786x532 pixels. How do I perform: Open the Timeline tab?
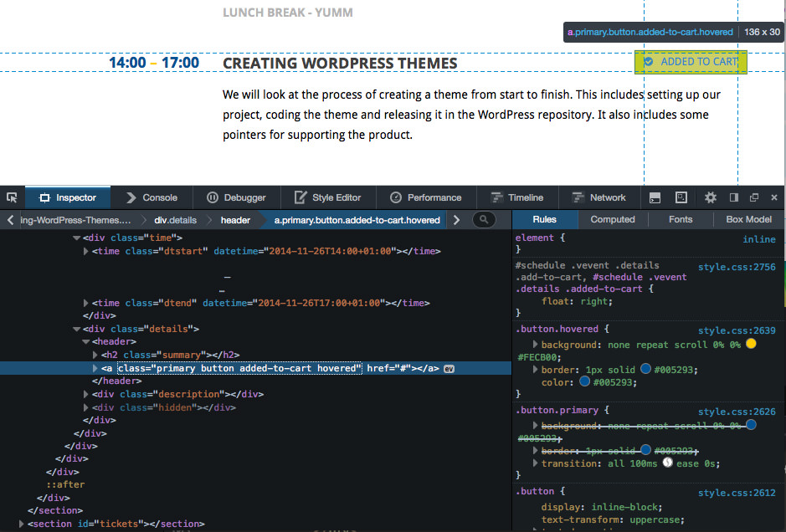[x=517, y=198]
